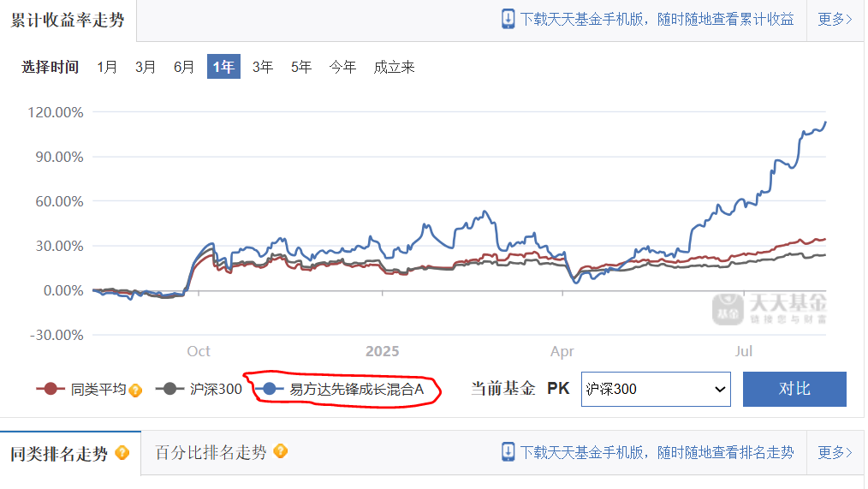The image size is (868, 489).
Task: Click the 60.00% y-axis label
Action: click(59, 201)
